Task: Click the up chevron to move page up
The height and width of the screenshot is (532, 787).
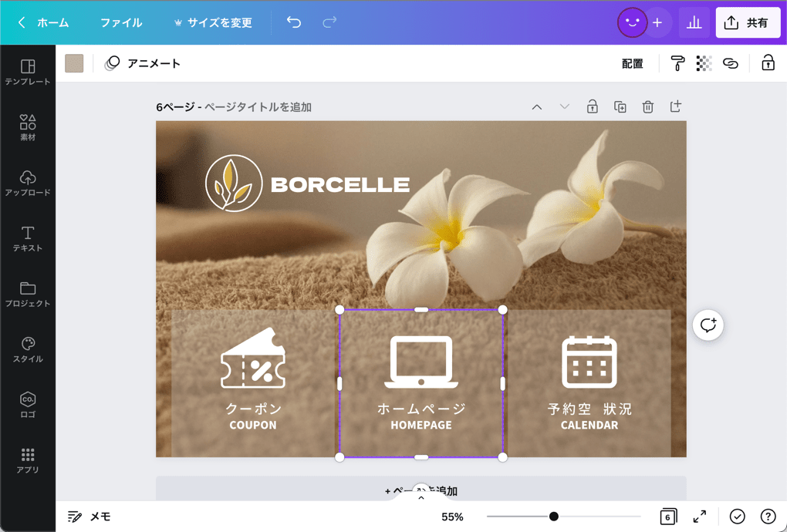Action: pos(537,106)
